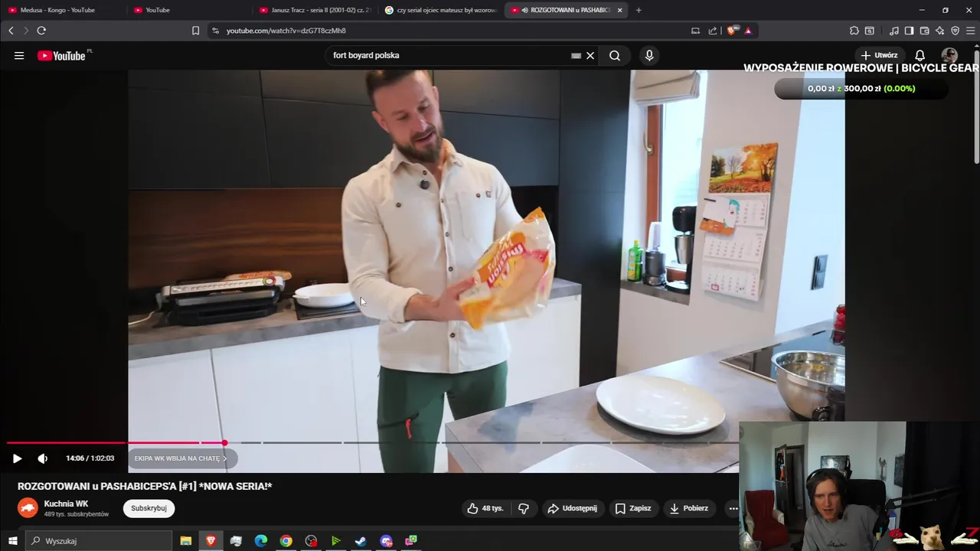Click the URL in the address bar
This screenshot has height=551, width=980.
[x=286, y=31]
